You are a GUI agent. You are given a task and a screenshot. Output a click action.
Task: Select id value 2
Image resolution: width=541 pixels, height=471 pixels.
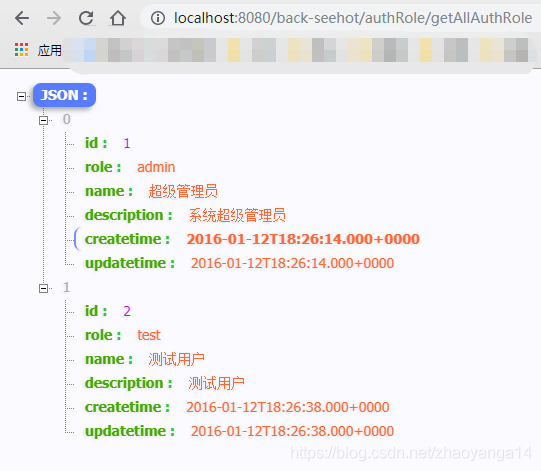[x=127, y=311]
